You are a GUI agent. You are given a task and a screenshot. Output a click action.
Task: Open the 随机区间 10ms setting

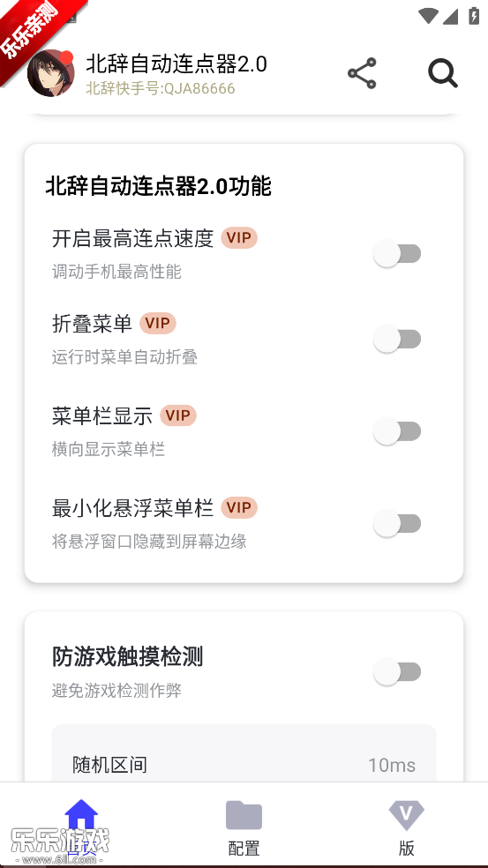(244, 765)
